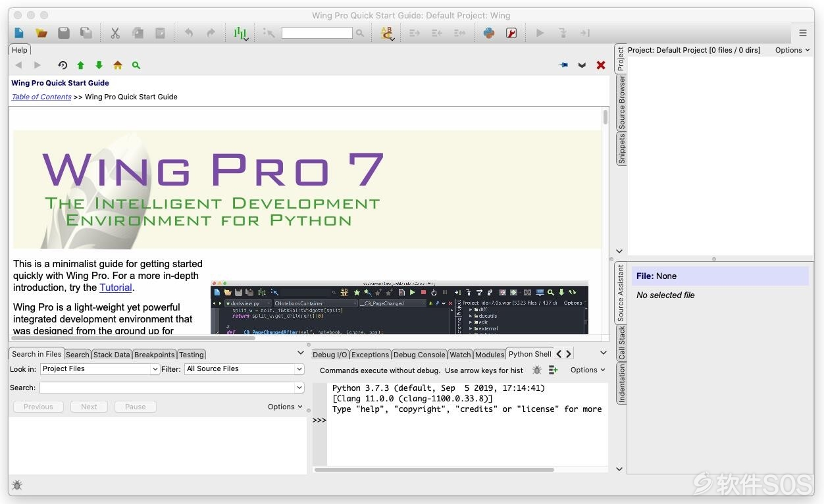Open the Python Shell Options menu
The image size is (824, 504).
pos(588,370)
